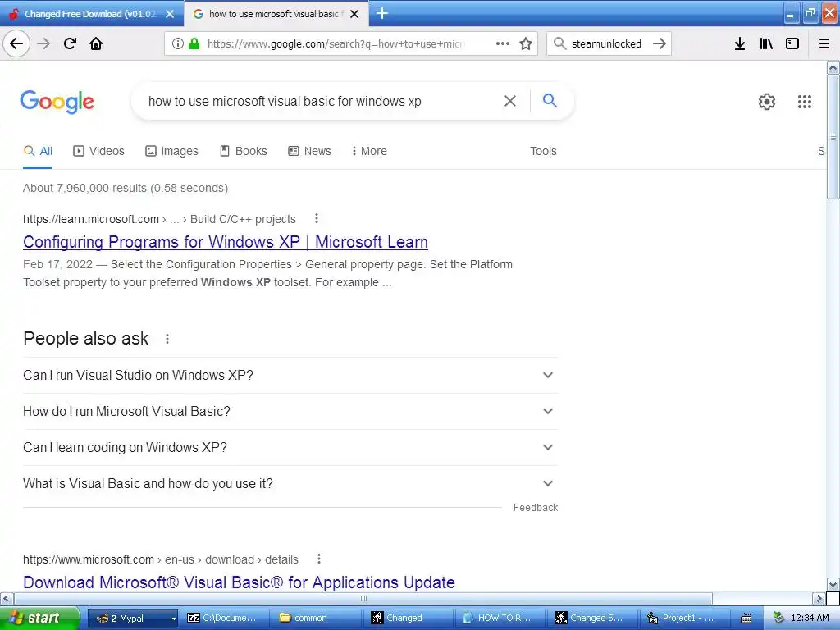
Task: Open page actions three-dot menu in address bar
Action: (503, 43)
